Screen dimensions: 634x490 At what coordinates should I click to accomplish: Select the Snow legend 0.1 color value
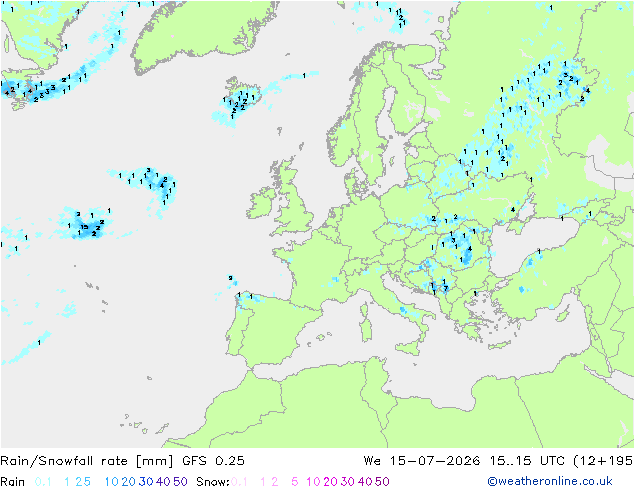point(239,482)
